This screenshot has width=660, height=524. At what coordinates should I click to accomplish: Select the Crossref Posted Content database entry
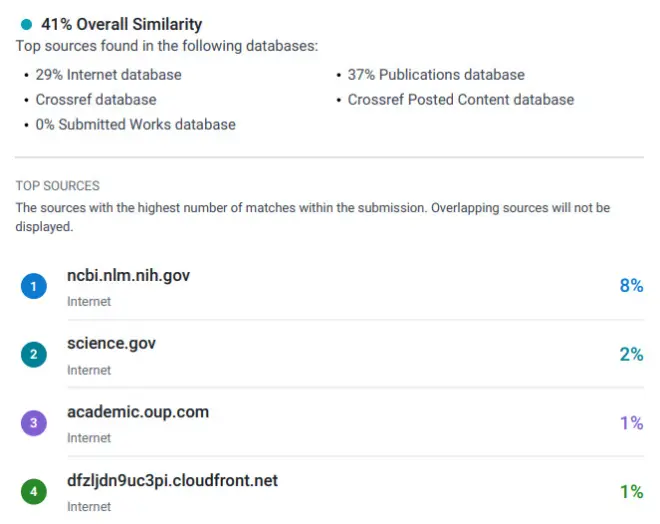(x=461, y=99)
